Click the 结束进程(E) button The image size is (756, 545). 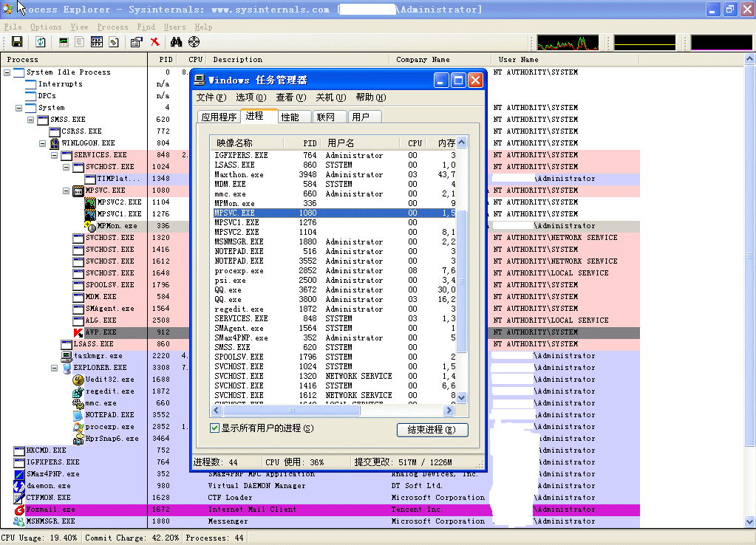432,430
